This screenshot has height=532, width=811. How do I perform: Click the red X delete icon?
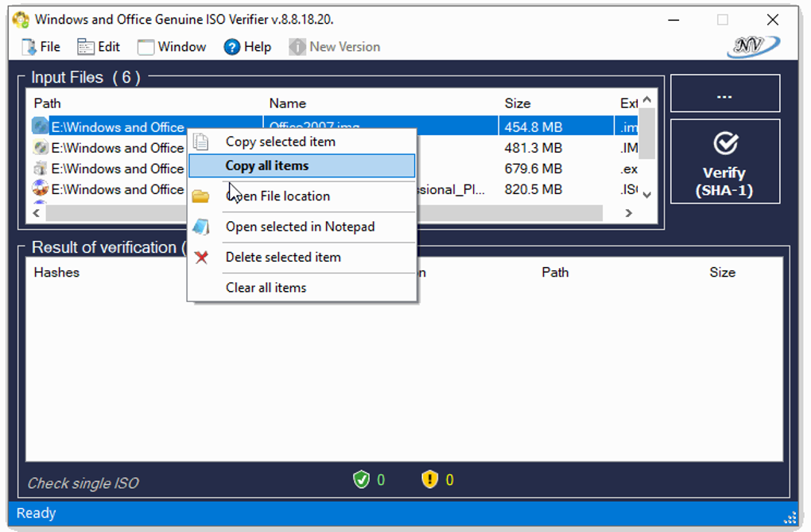click(201, 257)
